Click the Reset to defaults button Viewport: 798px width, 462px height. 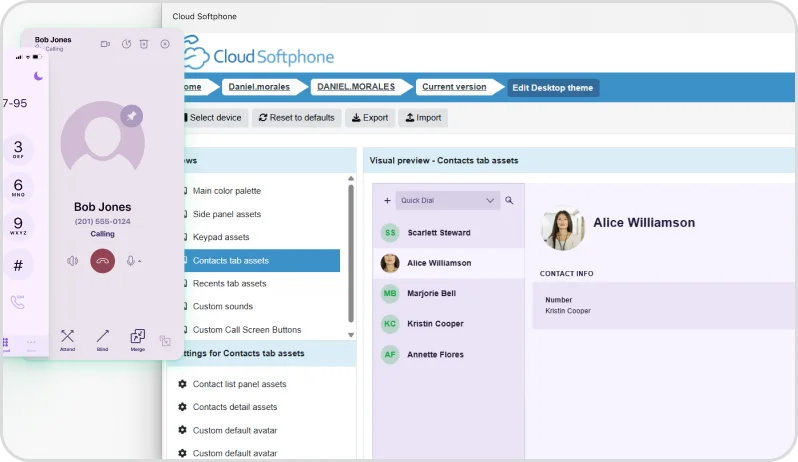[x=296, y=118]
